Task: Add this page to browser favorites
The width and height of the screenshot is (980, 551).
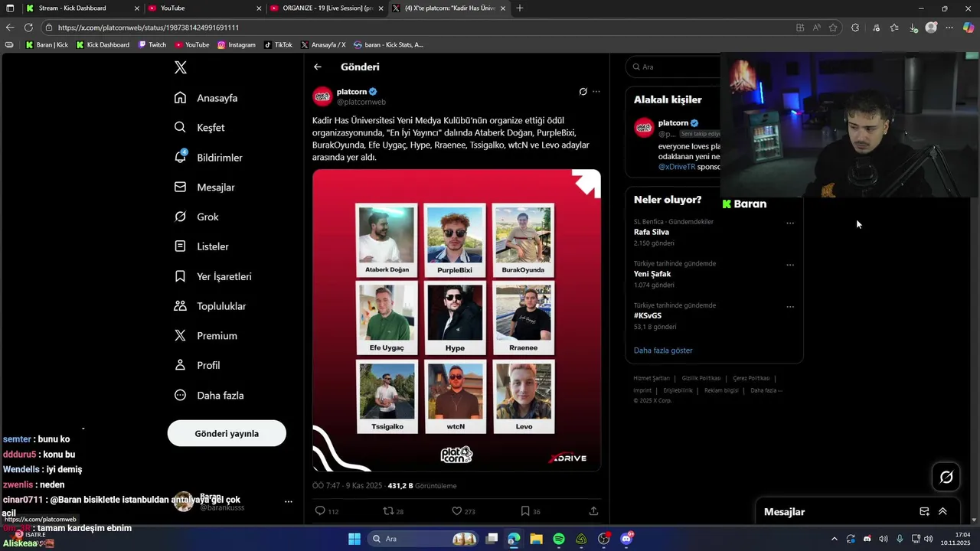Action: click(x=833, y=28)
